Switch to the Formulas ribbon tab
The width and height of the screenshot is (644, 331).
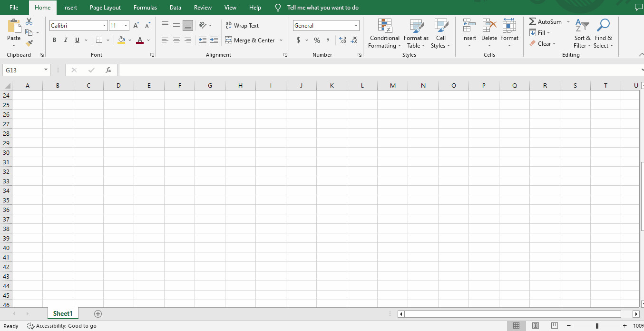click(145, 7)
